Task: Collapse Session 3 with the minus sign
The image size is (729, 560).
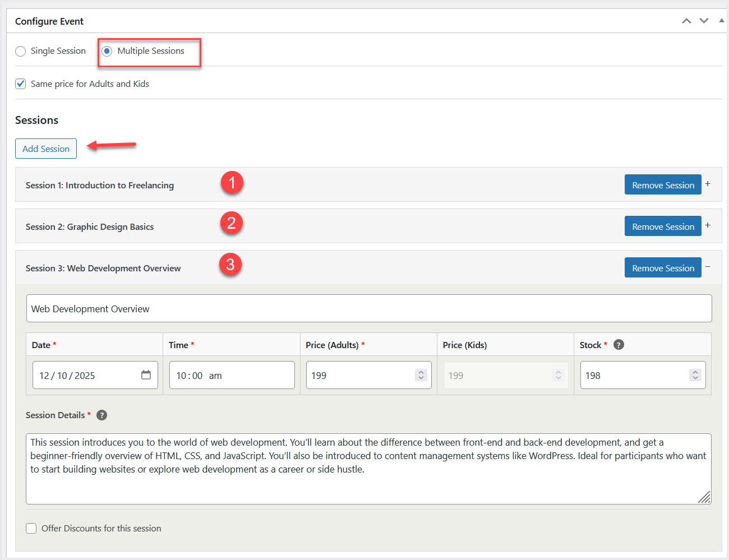Action: click(708, 267)
